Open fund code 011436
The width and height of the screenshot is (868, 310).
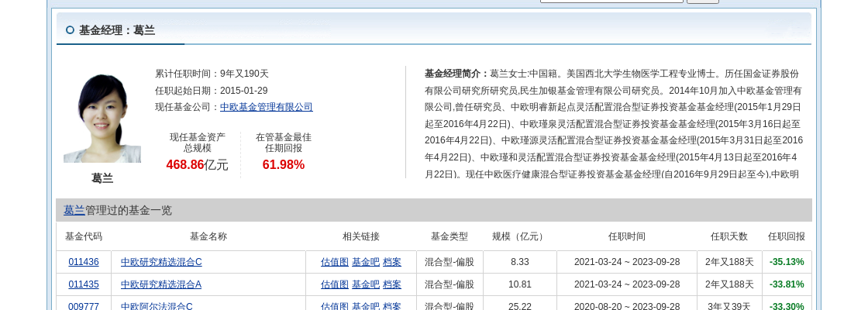(x=84, y=262)
